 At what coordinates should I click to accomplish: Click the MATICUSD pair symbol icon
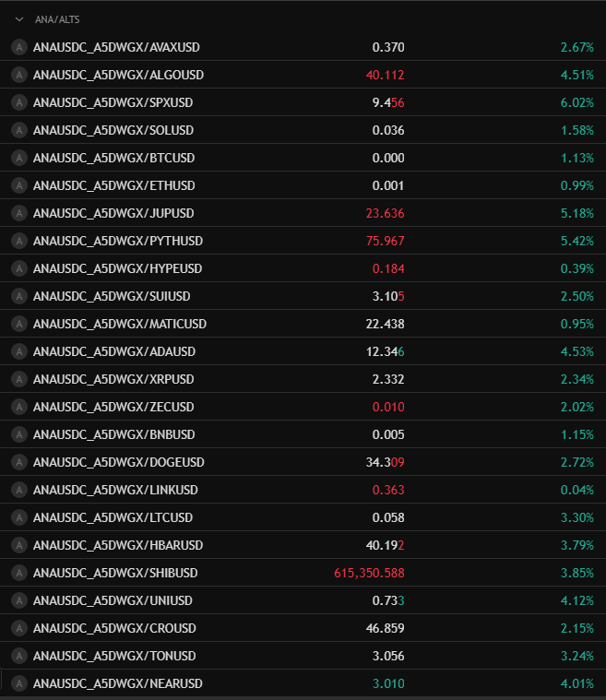coord(18,324)
